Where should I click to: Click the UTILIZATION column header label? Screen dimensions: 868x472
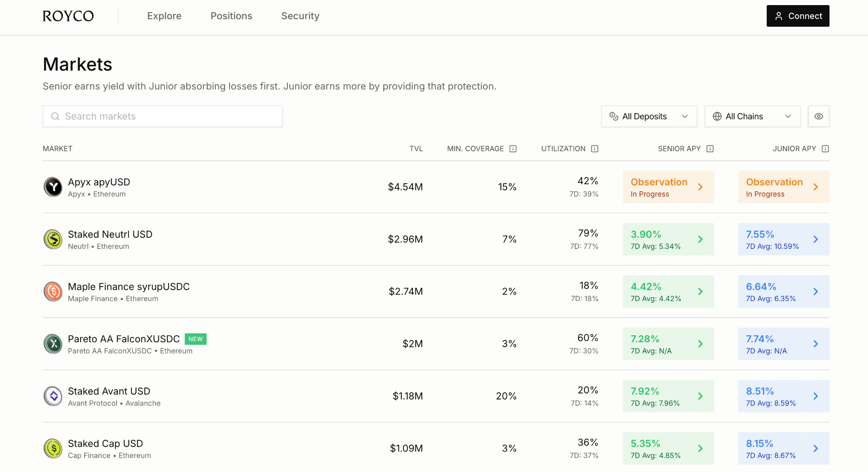[563, 149]
